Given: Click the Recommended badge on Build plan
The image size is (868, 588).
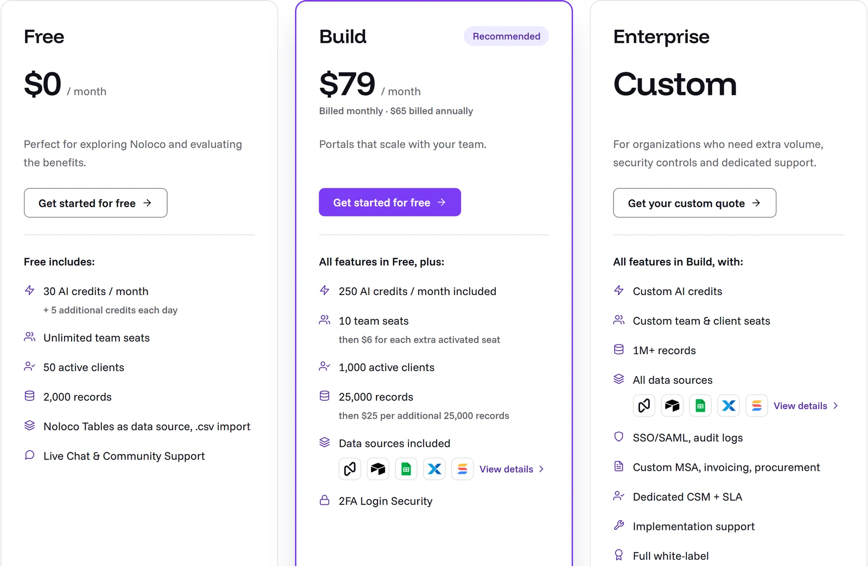Looking at the screenshot, I should [506, 36].
